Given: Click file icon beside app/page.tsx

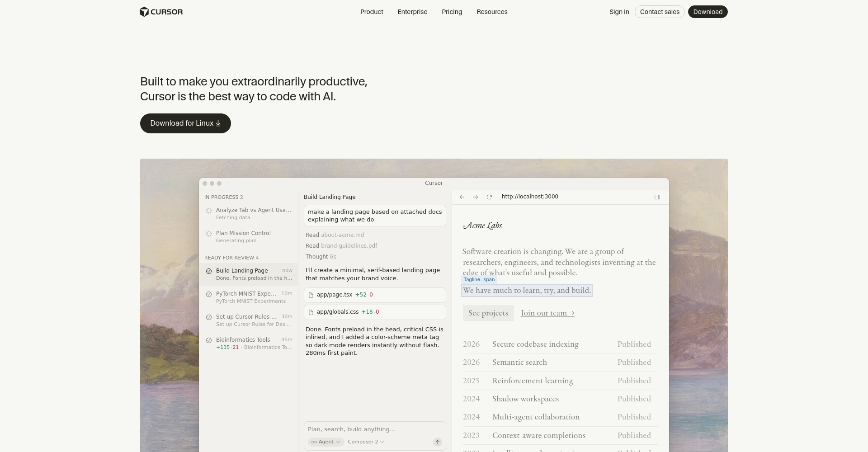Looking at the screenshot, I should click(311, 295).
